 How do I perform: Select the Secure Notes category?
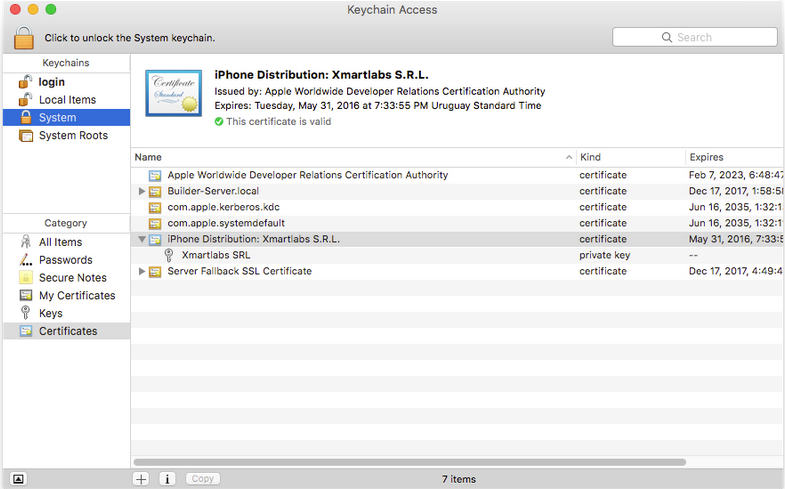72,278
